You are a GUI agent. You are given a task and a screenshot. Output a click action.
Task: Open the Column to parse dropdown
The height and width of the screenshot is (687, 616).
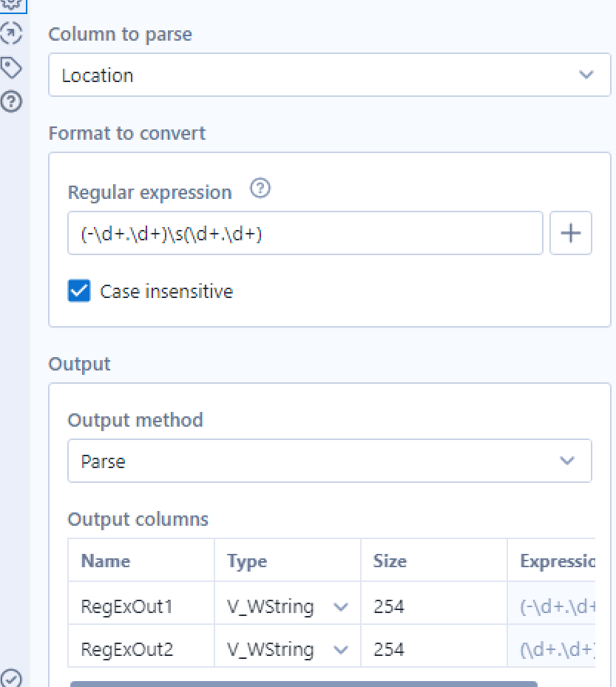(330, 75)
